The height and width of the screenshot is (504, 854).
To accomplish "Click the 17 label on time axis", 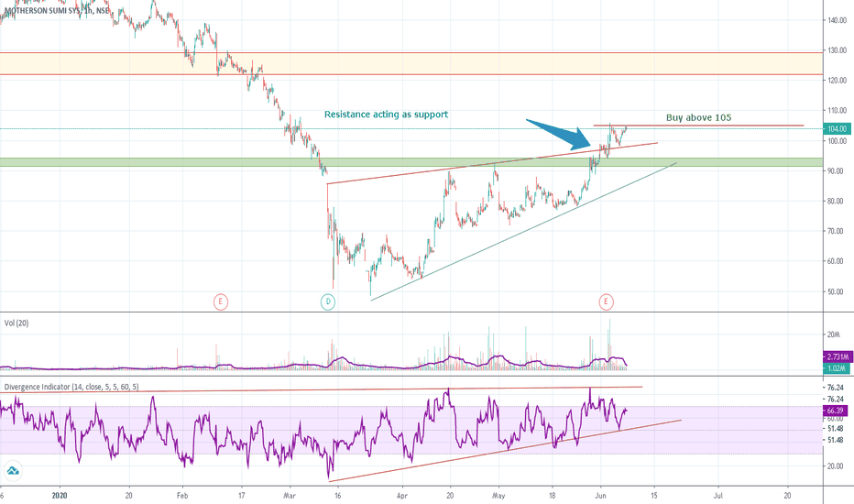I will pos(241,496).
